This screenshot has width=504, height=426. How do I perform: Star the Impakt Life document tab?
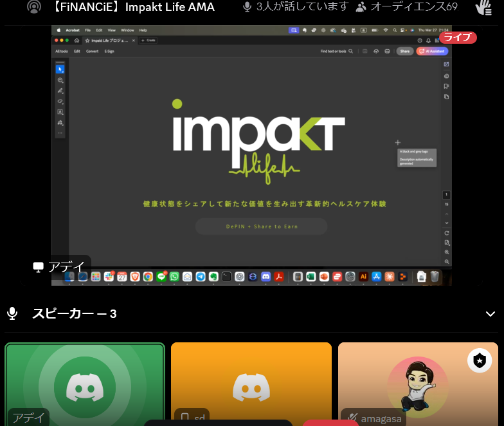point(87,41)
